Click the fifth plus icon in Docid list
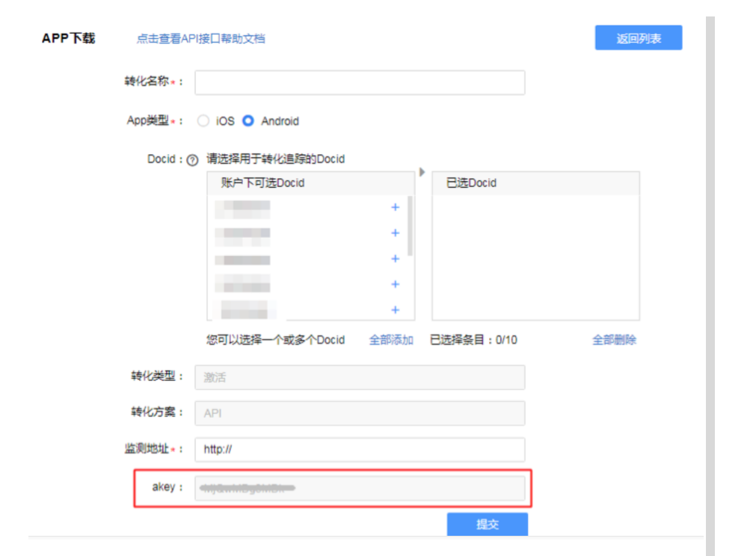Viewport: 756px width, 556px height. [395, 310]
